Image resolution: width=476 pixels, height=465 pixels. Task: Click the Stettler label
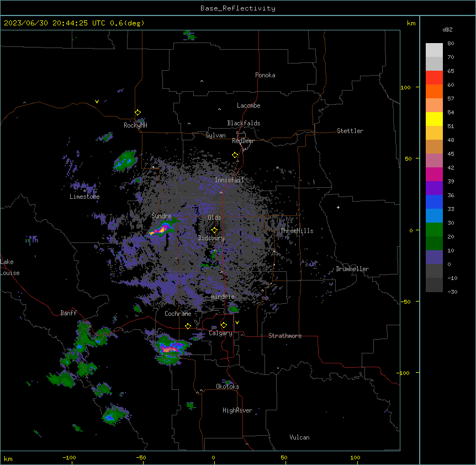[x=350, y=131]
